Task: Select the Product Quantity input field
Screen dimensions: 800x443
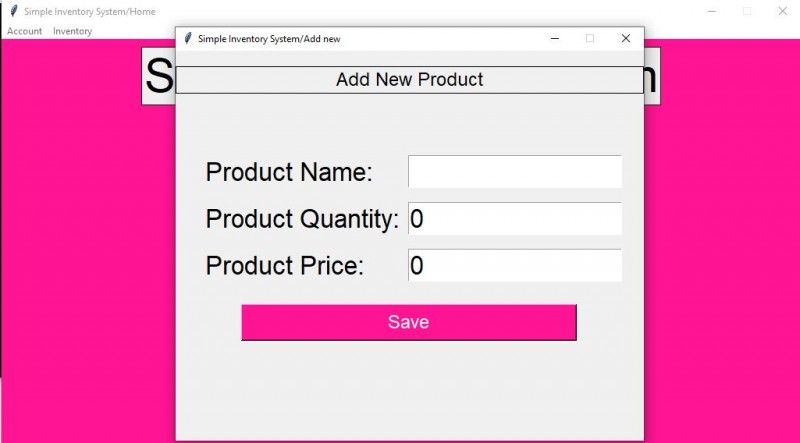Action: click(x=515, y=218)
